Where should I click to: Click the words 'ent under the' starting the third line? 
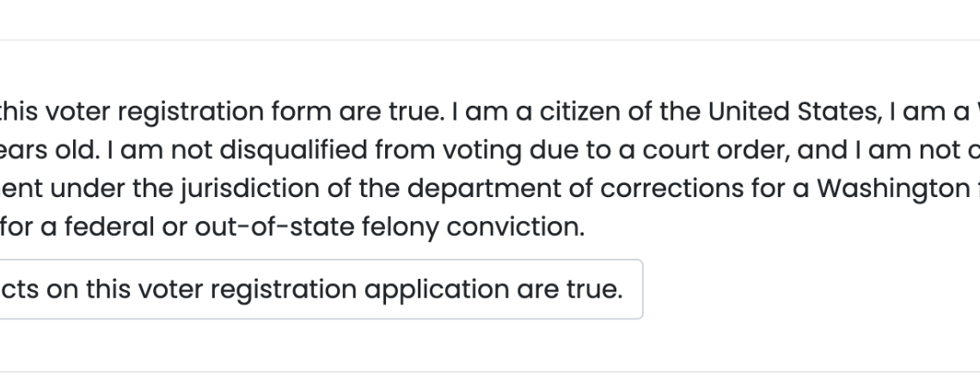86,188
